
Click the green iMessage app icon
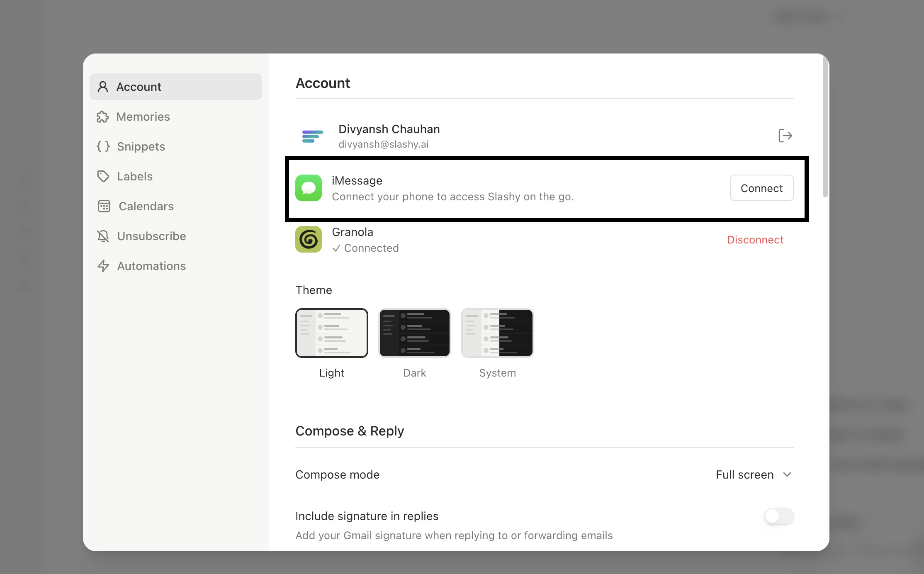click(309, 188)
